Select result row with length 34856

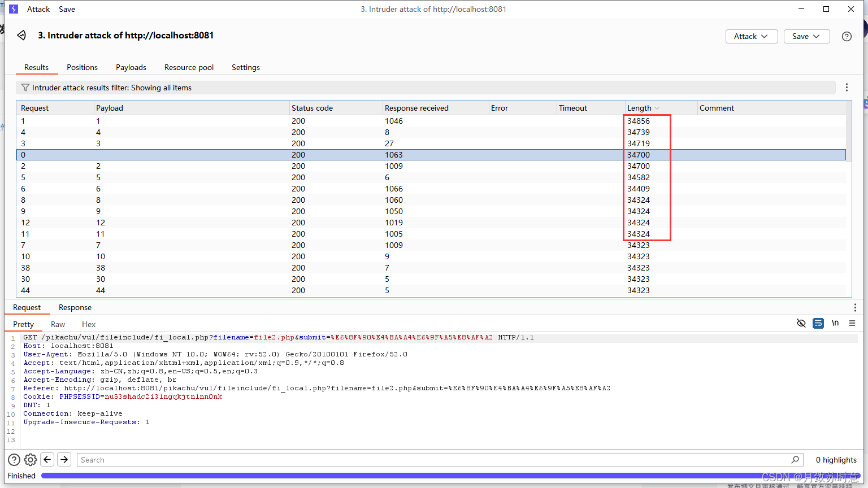pos(431,121)
